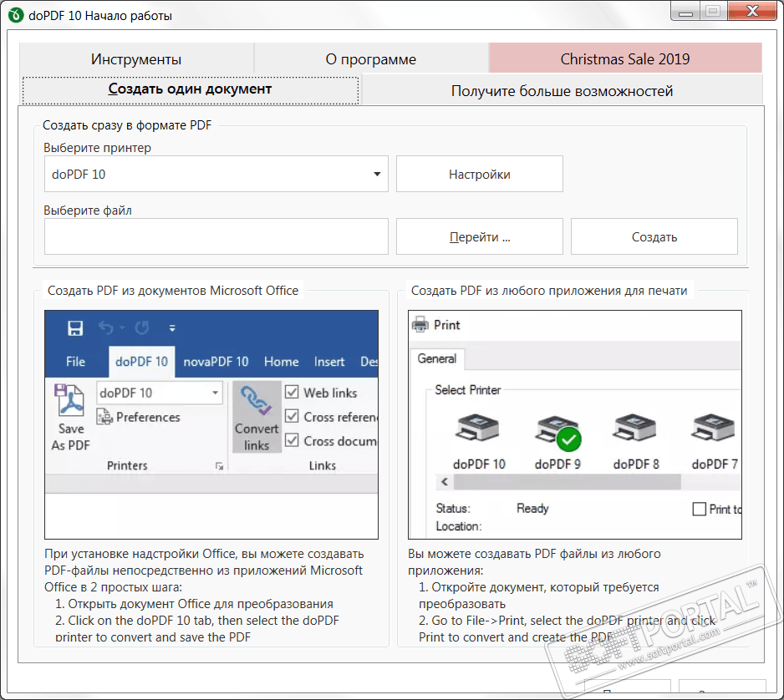This screenshot has height=700, width=784.
Task: Click the doPDF 10 ribbon tab
Action: point(141,361)
